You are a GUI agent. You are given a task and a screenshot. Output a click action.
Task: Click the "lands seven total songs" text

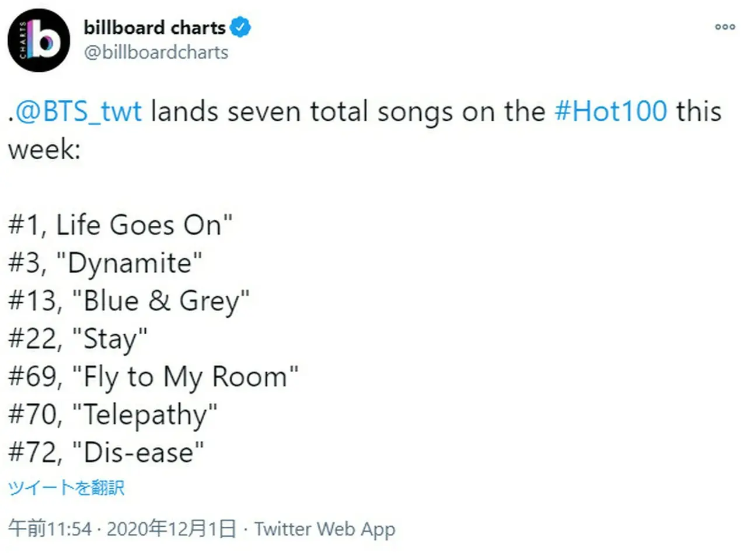click(x=301, y=111)
